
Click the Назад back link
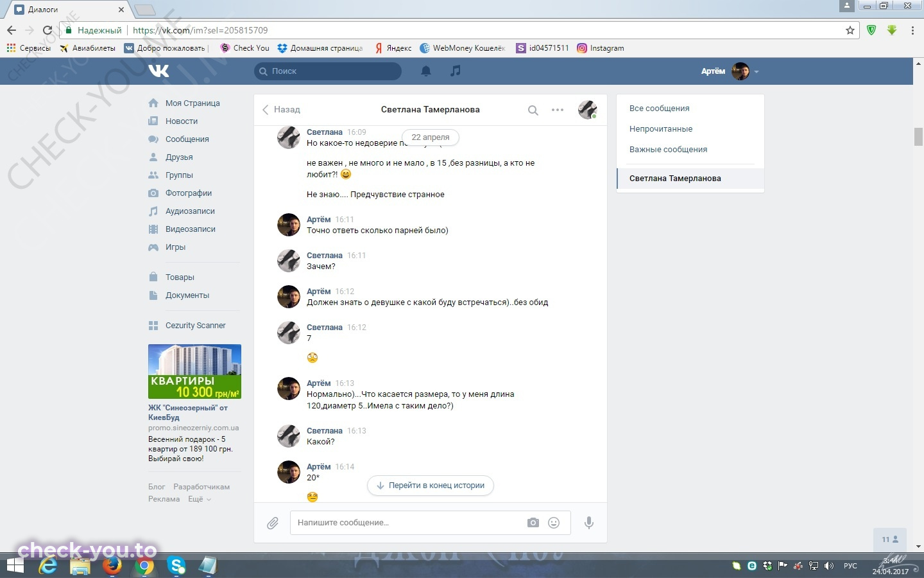click(x=281, y=110)
